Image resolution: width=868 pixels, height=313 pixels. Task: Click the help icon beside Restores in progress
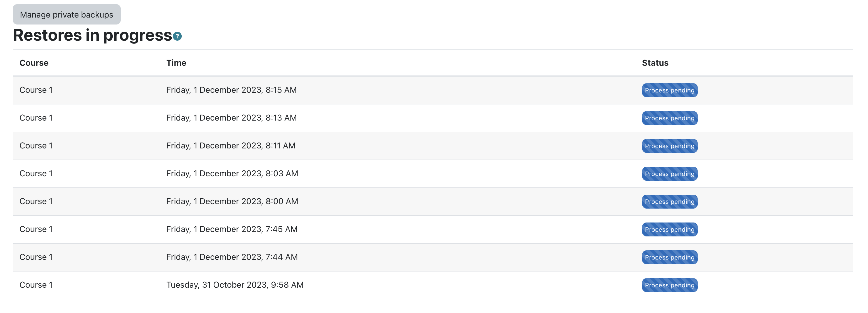(177, 36)
